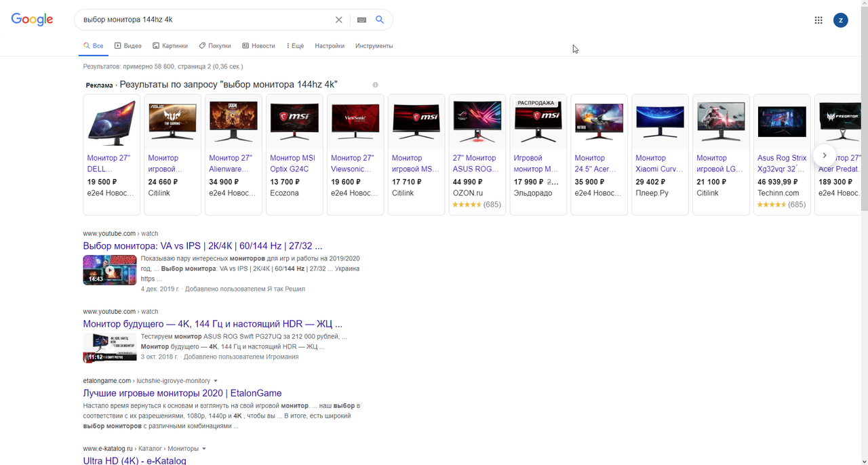The width and height of the screenshot is (868, 465).
Task: Clear the search box with X icon
Action: click(x=339, y=20)
